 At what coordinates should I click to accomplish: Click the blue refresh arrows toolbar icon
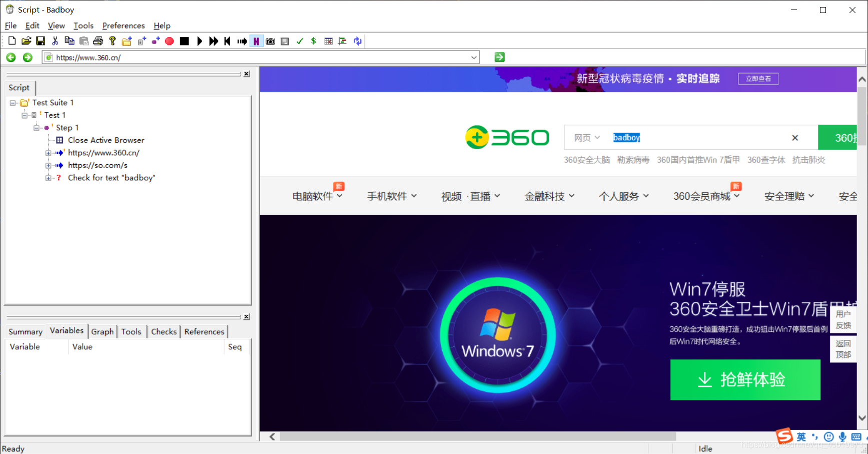357,41
